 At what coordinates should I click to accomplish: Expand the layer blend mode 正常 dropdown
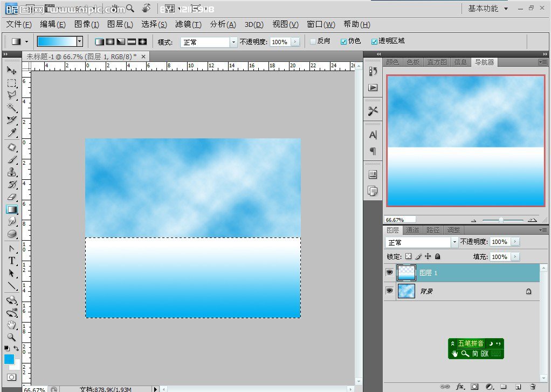(x=454, y=242)
